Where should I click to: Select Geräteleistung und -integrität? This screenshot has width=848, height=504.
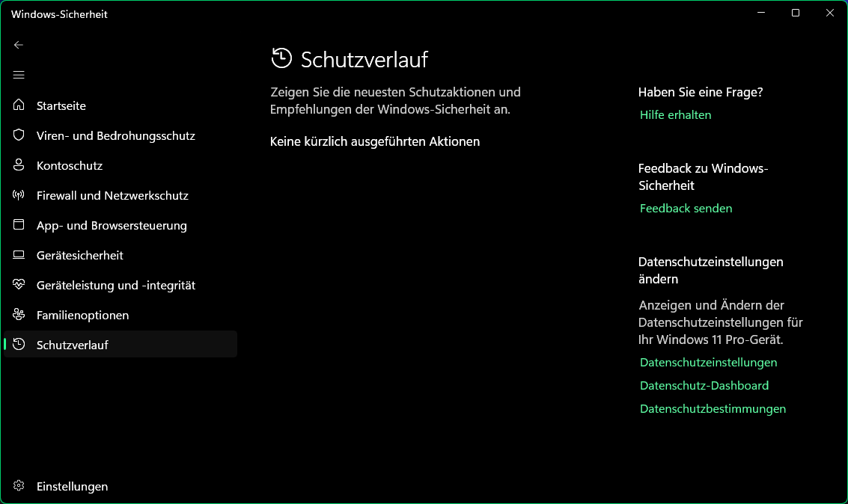(x=120, y=285)
